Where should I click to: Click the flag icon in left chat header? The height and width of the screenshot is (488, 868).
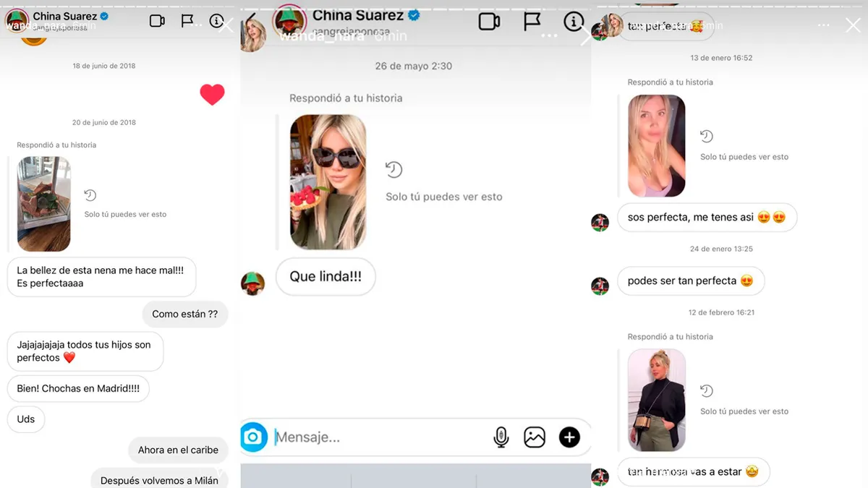click(187, 21)
